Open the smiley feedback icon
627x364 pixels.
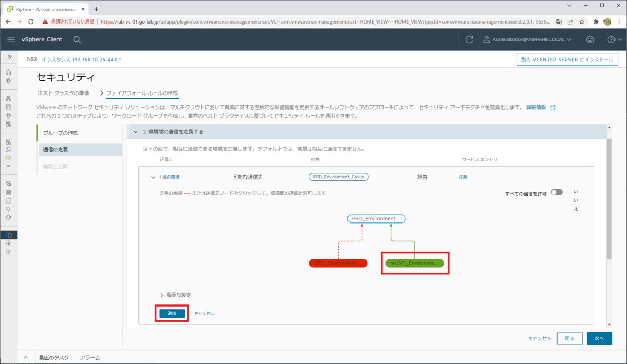click(590, 39)
